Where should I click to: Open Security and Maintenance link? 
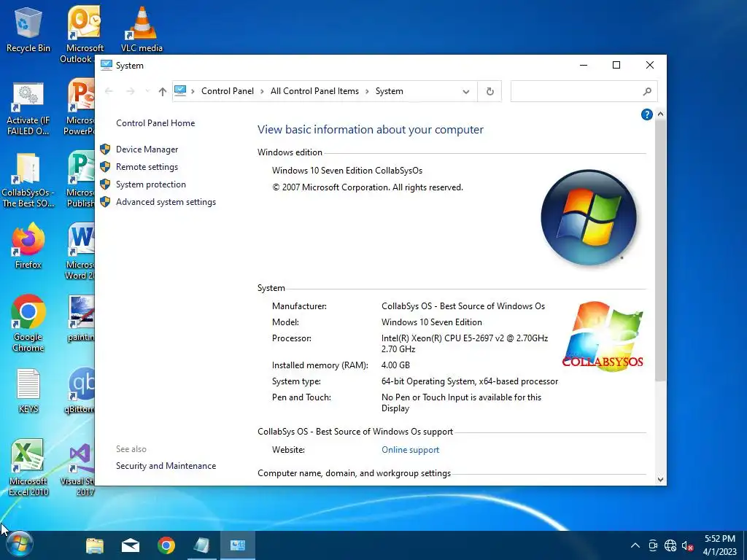(x=166, y=466)
